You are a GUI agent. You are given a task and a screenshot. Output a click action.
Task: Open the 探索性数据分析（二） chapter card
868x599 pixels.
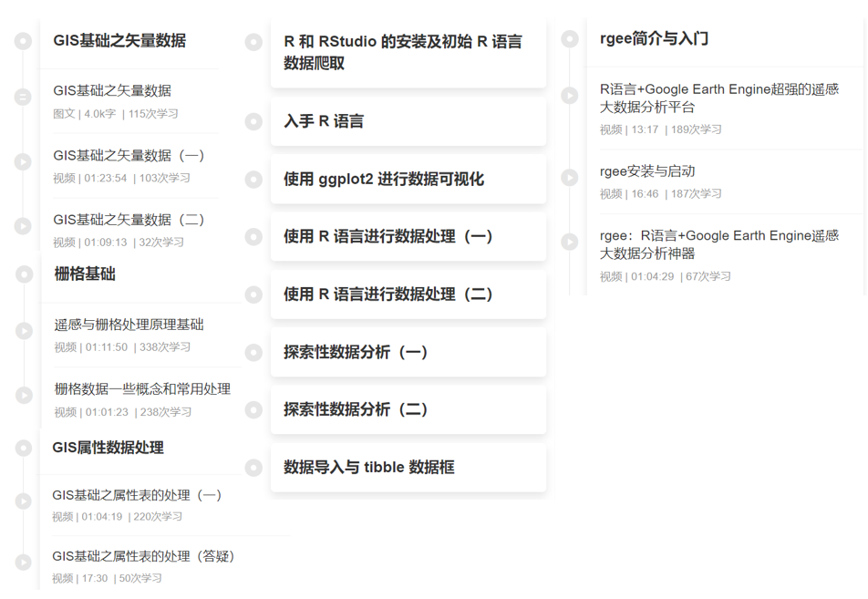click(x=408, y=409)
